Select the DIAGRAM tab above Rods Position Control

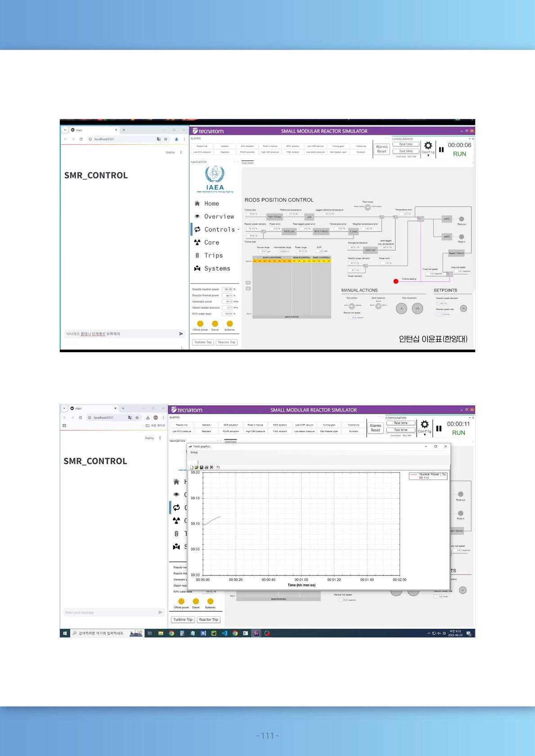248,163
